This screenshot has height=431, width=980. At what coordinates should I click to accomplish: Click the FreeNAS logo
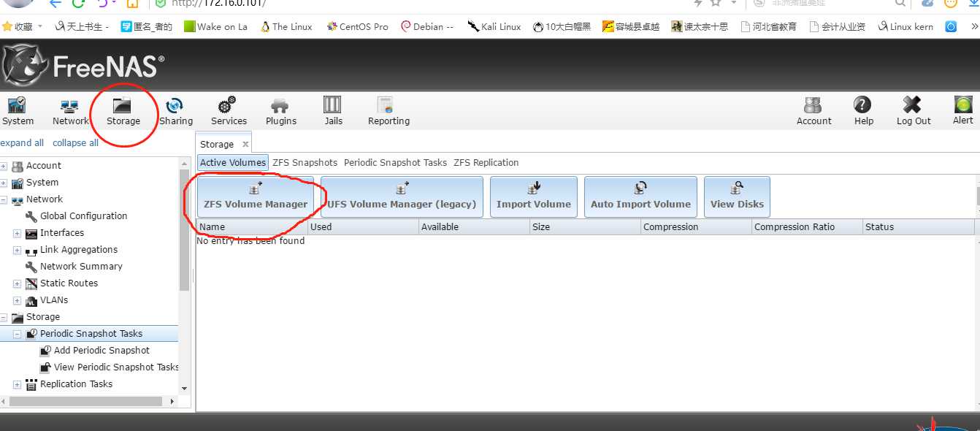83,66
